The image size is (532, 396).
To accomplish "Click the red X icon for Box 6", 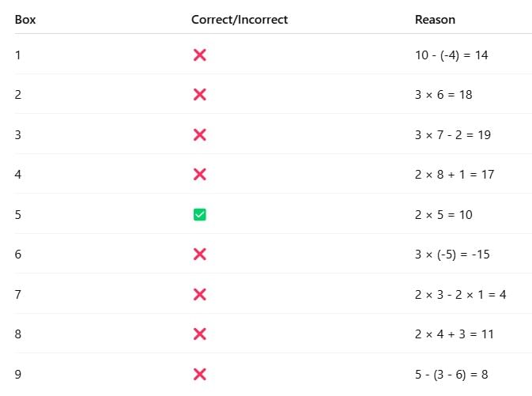I will pos(199,254).
